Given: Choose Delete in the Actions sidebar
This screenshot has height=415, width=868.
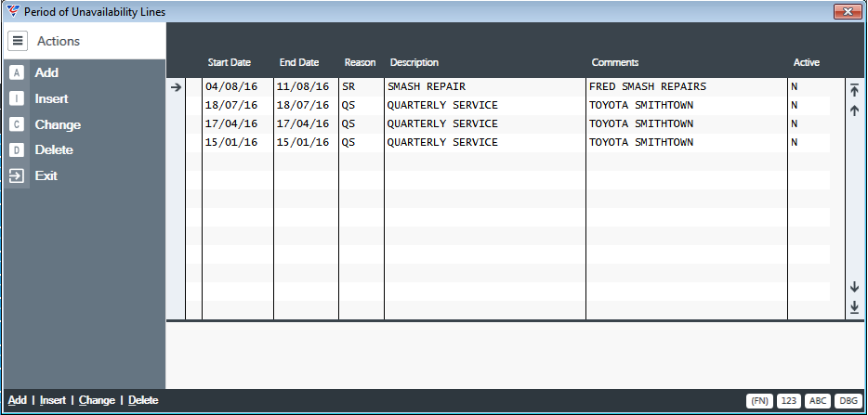Looking at the screenshot, I should coord(54,150).
